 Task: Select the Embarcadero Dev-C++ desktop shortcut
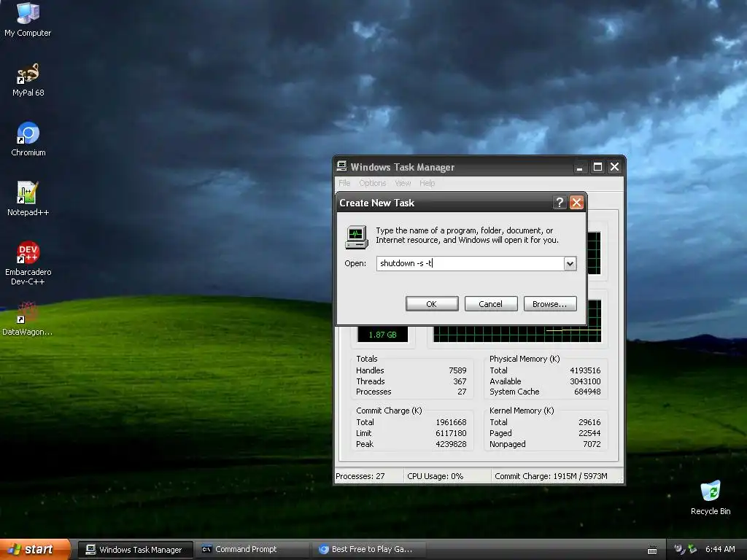point(28,262)
